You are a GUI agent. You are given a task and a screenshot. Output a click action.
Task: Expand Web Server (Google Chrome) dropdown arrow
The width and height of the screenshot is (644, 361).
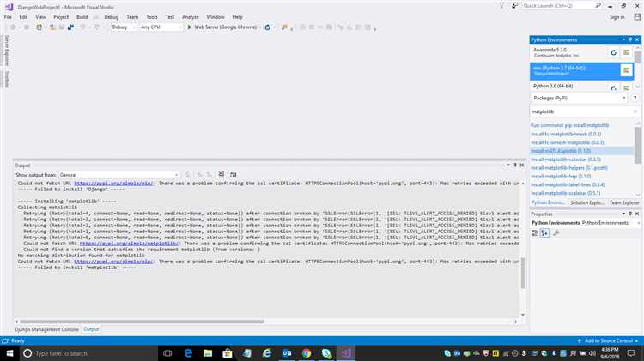[x=260, y=27]
